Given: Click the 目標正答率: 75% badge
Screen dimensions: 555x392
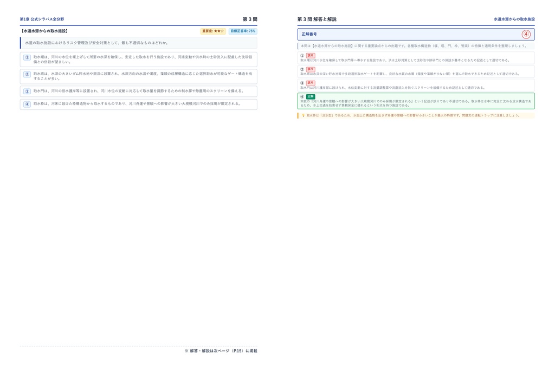Looking at the screenshot, I should [243, 31].
